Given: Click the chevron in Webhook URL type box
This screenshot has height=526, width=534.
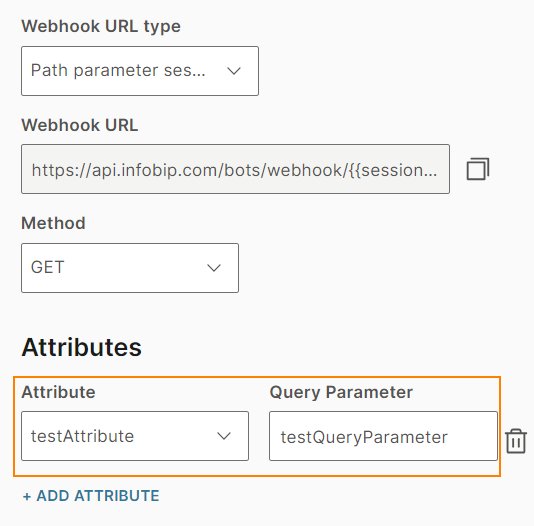Looking at the screenshot, I should [234, 71].
